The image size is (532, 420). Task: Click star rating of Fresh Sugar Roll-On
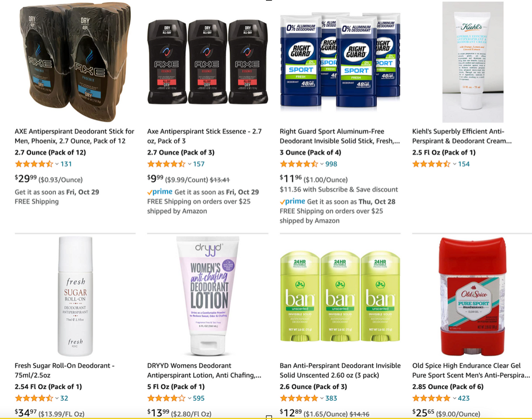point(34,398)
